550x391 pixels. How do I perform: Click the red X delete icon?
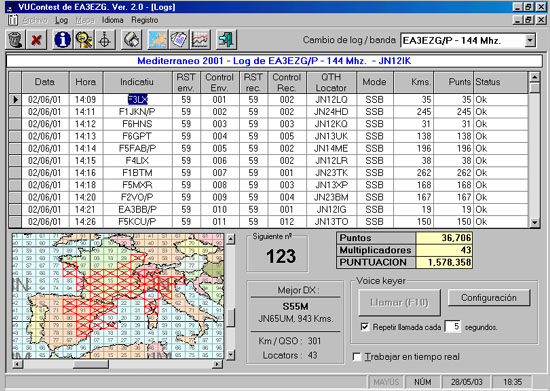(36, 39)
